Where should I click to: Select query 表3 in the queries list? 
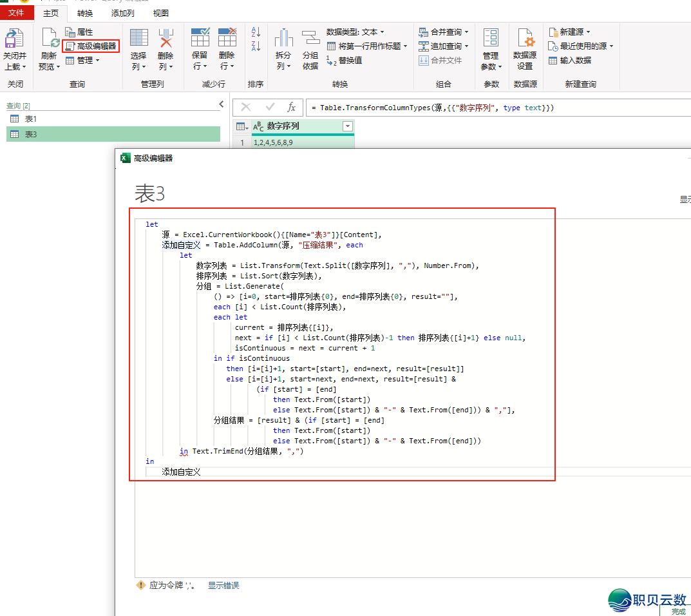point(113,134)
